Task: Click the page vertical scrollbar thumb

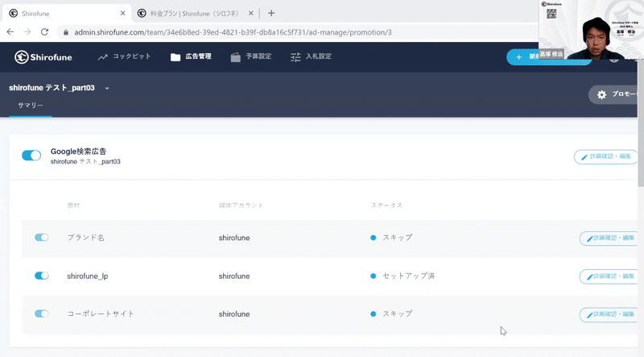Action: (641, 123)
